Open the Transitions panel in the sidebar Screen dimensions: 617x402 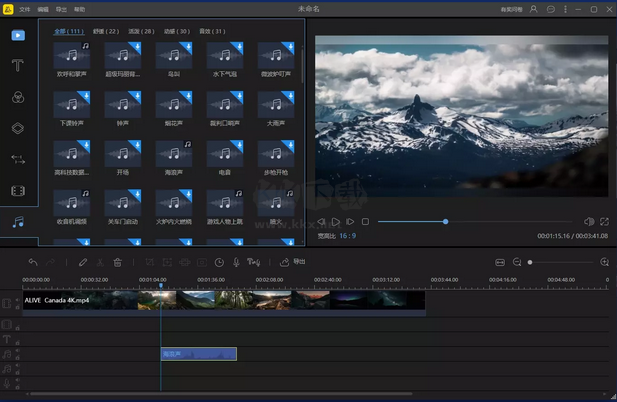18,159
